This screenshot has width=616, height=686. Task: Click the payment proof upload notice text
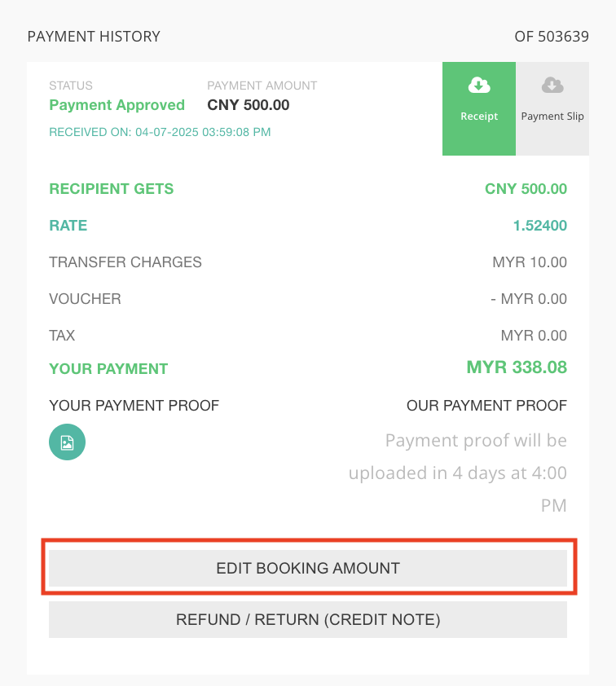[458, 473]
